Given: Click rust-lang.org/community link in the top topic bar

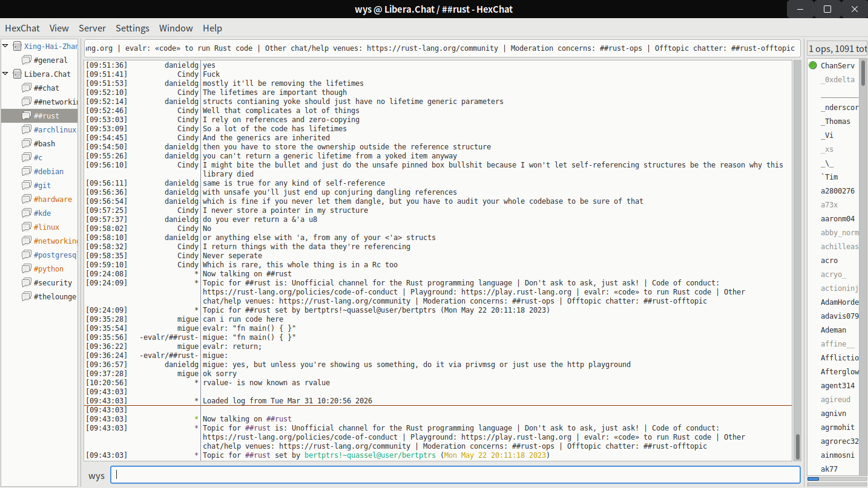Looking at the screenshot, I should 432,48.
